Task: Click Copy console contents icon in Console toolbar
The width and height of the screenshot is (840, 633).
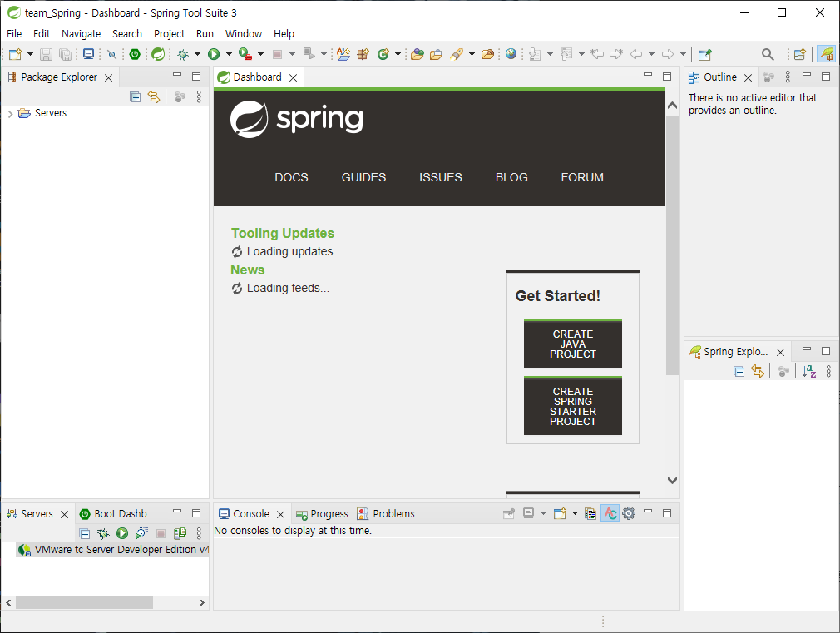Action: pyautogui.click(x=590, y=513)
